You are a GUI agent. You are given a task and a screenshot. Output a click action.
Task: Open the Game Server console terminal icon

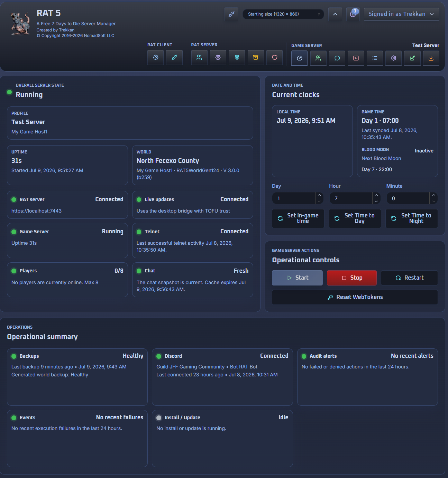356,58
